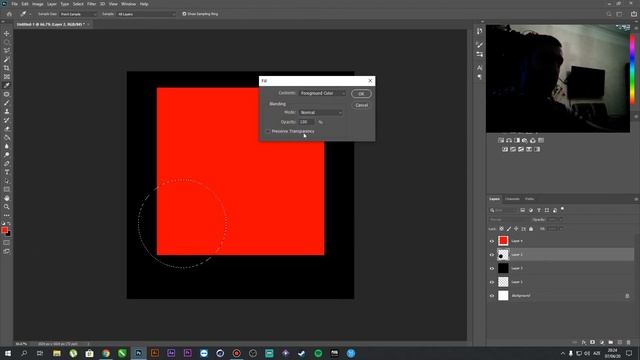
Task: Open blending Mode dropdown in Fill dialog
Action: point(321,112)
